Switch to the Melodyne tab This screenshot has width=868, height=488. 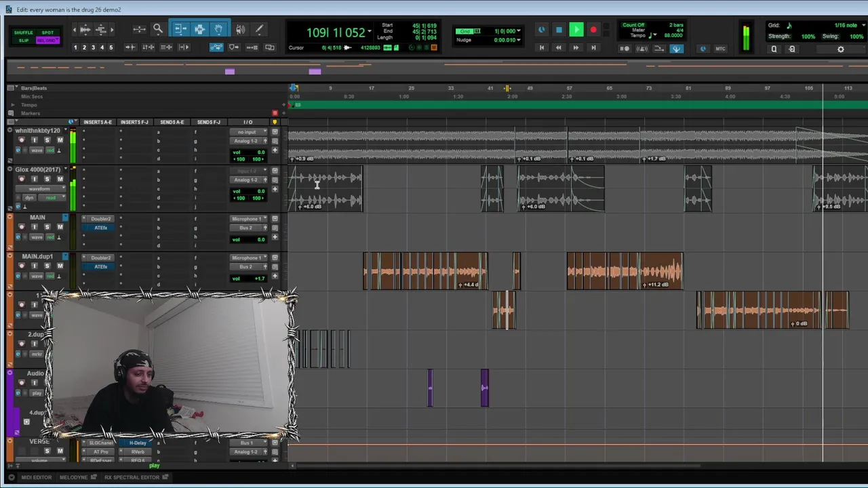[74, 477]
